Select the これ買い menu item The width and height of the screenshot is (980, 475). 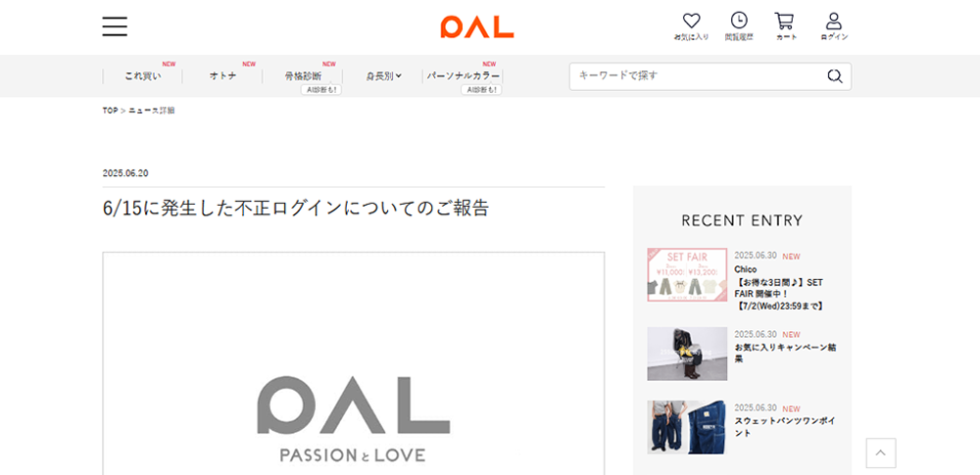click(142, 76)
